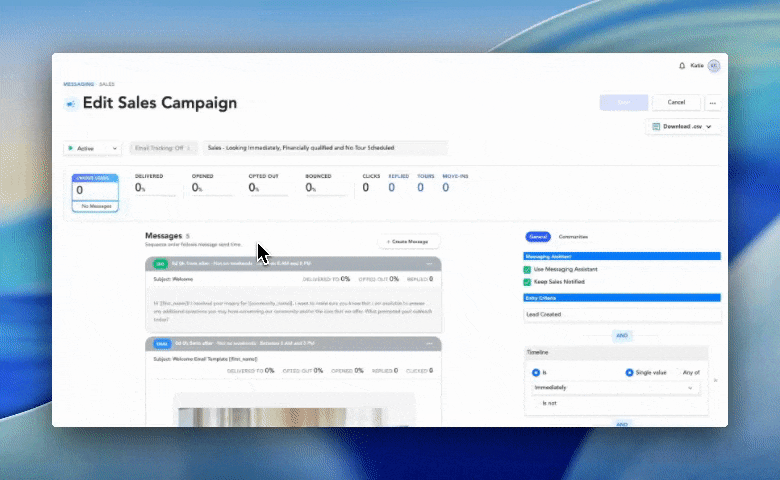Image resolution: width=780 pixels, height=480 pixels.
Task: Go to the Sales breadcrumb
Action: 107,84
